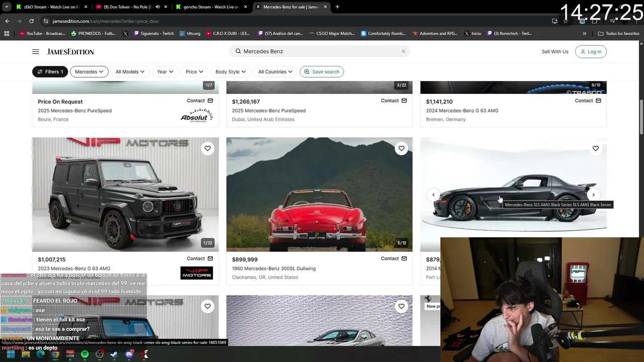Reload the current page
Screen dimensions: 644x362
[31, 21]
